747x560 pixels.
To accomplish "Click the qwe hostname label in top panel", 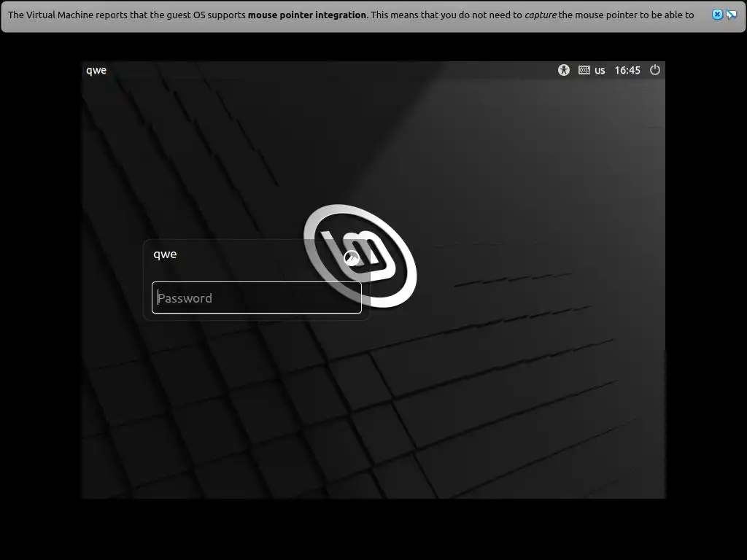I will (x=96, y=71).
